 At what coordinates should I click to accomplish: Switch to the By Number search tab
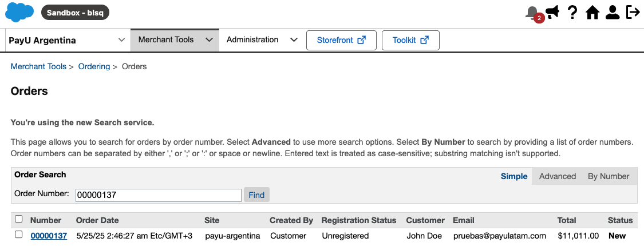pyautogui.click(x=609, y=176)
